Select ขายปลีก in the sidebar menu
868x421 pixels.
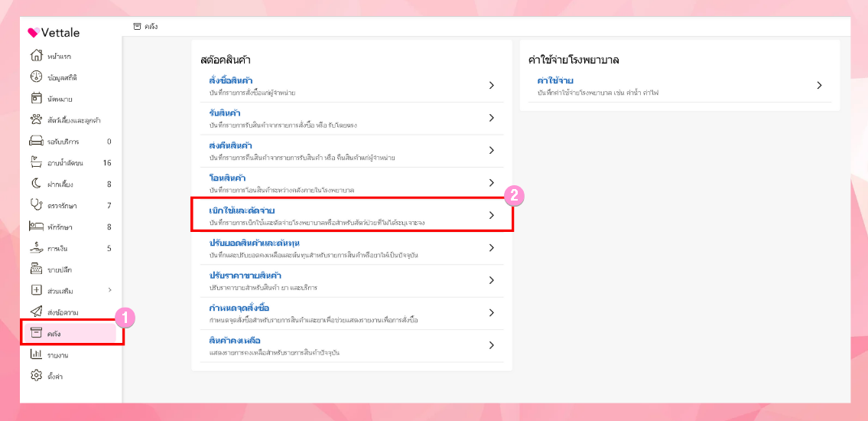click(x=60, y=269)
